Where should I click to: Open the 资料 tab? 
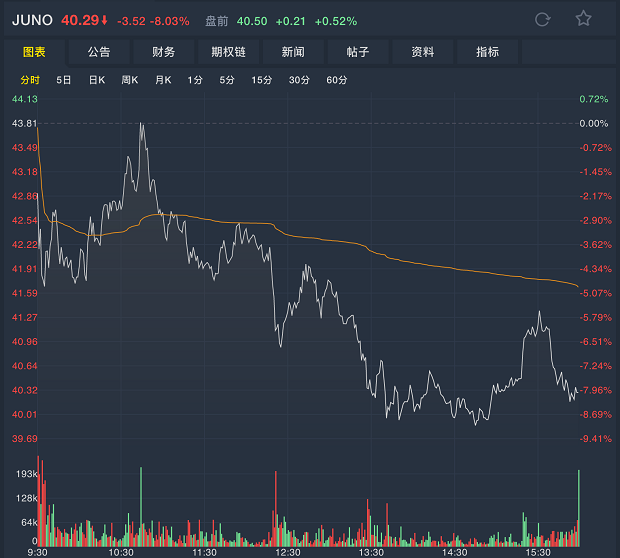pos(423,53)
